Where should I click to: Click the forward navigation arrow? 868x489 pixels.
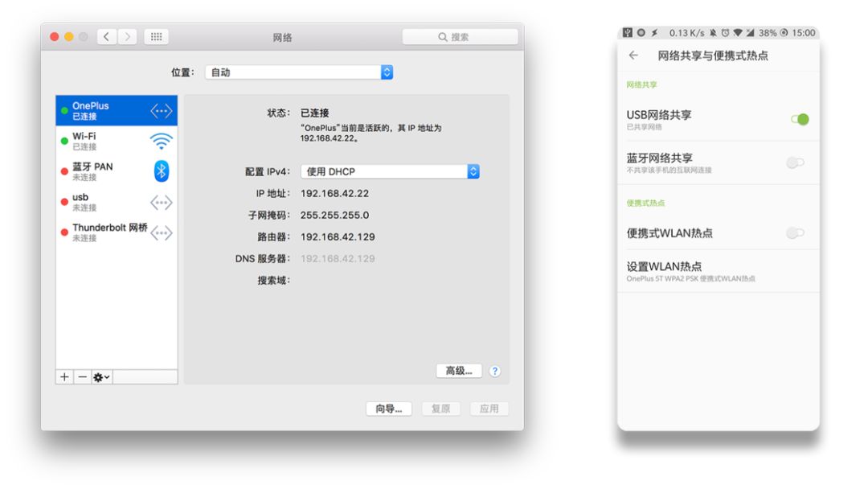click(127, 37)
